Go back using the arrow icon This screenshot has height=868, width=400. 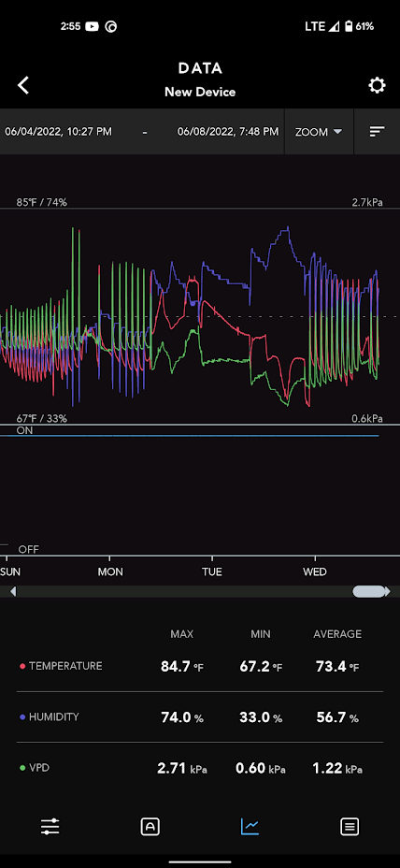tap(23, 85)
